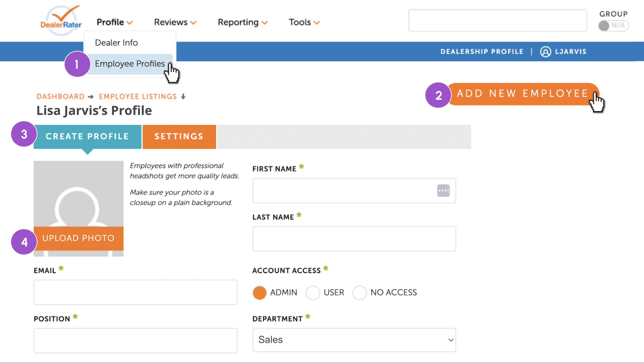Expand the Employee Listings breadcrumb arrow
644x363 pixels.
coord(183,96)
